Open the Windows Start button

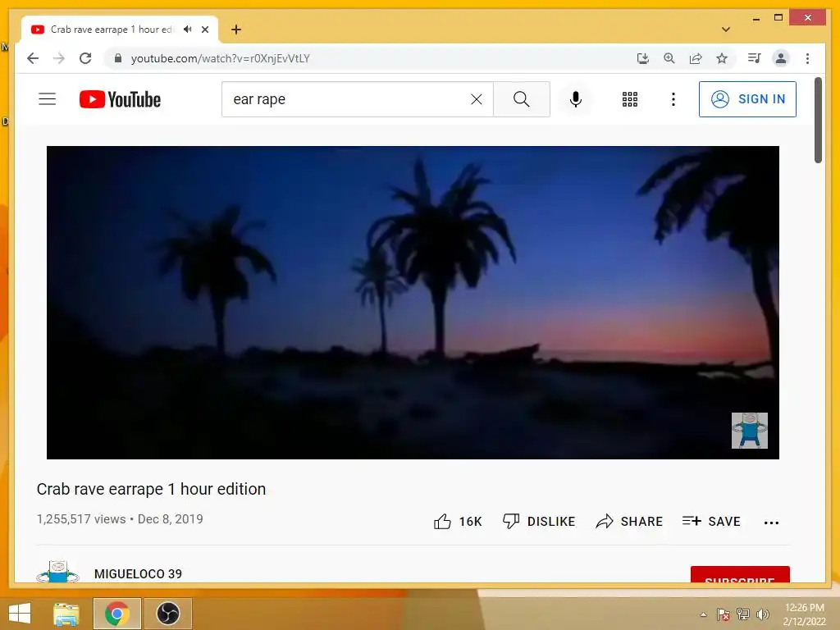[x=20, y=614]
